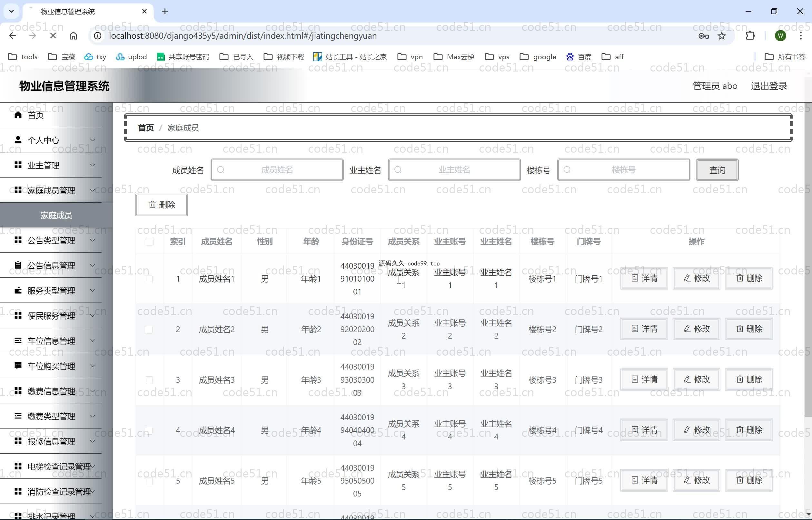Viewport: 812px width, 520px height.
Task: Click the grid icon beside 报修信息管理
Action: (x=18, y=441)
